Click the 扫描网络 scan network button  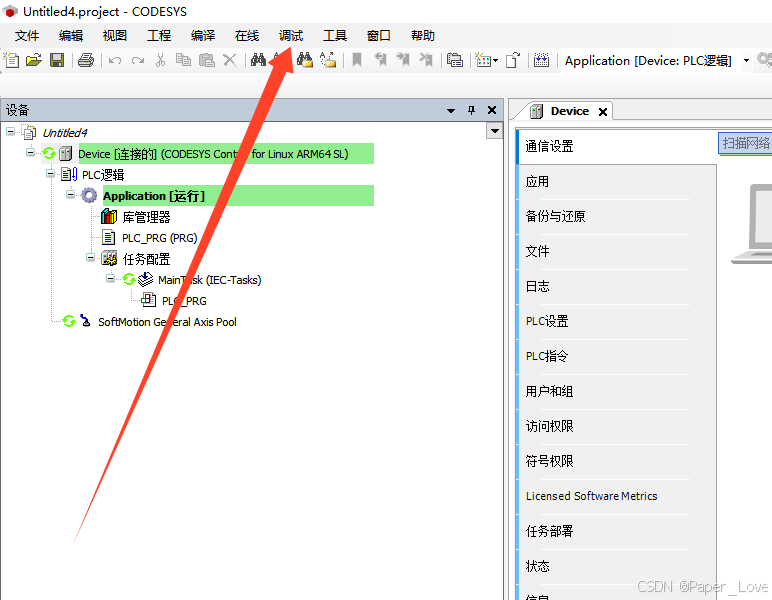[x=745, y=143]
